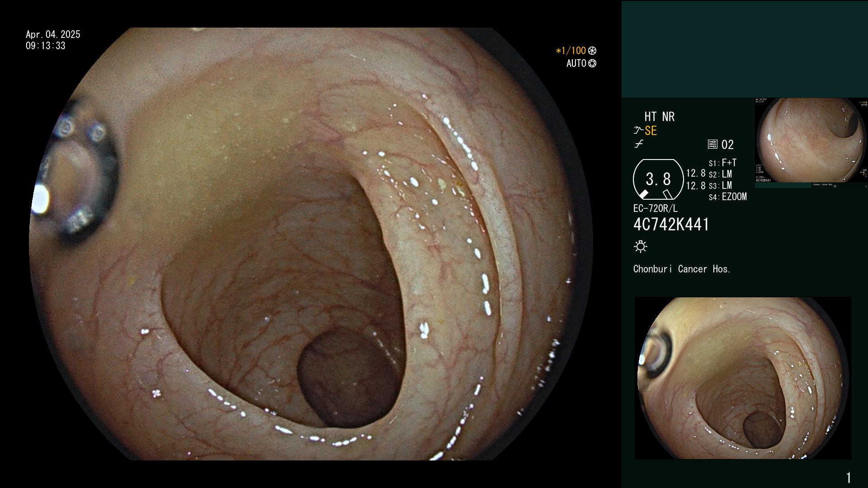Screen dimensions: 868x488
Task: Open the top-right previous capture thumbnail
Action: coord(811,141)
